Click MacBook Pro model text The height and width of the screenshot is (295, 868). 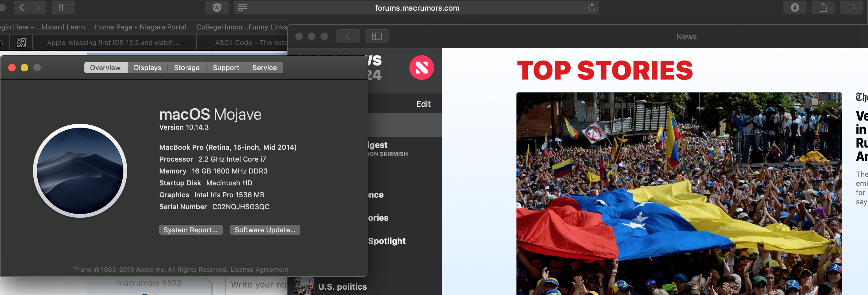tap(228, 147)
